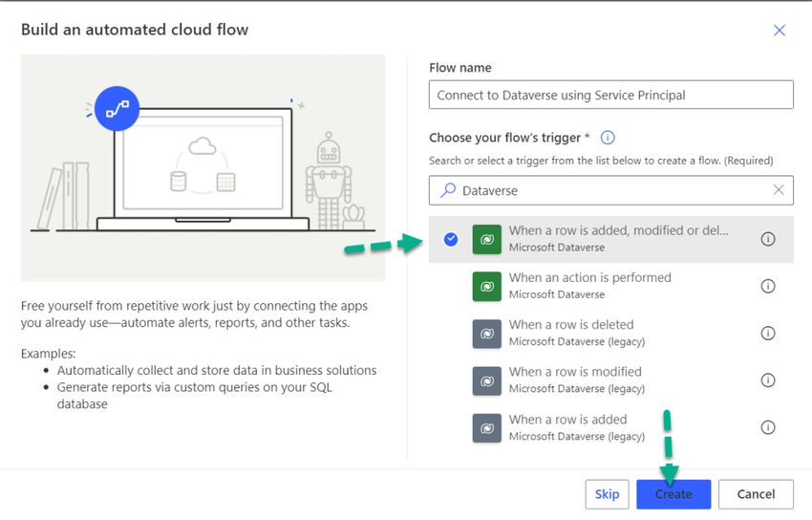Show info for legacy 'When a row is deleted'
This screenshot has height=520, width=812.
pyautogui.click(x=767, y=333)
